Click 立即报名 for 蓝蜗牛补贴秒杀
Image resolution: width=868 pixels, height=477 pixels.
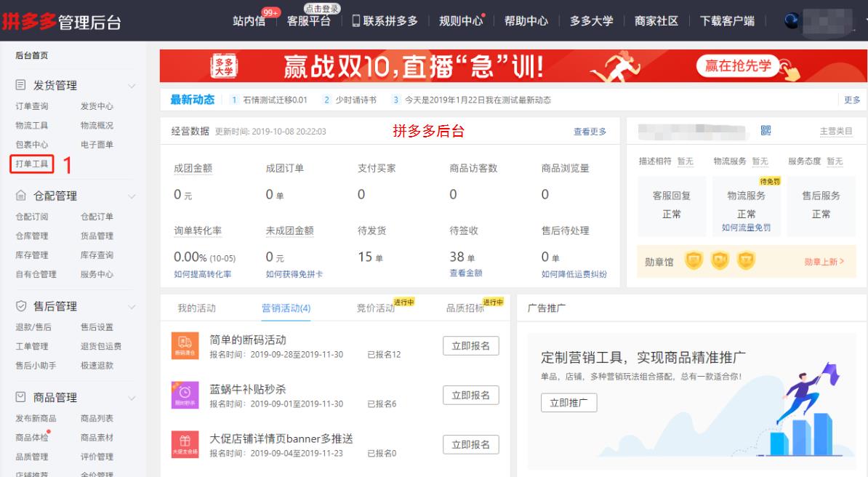(x=470, y=395)
